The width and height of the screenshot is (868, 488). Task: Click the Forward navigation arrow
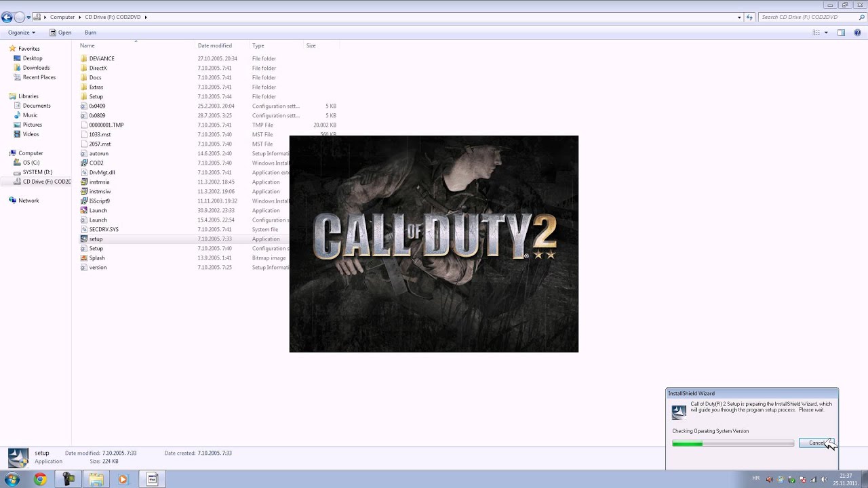[x=19, y=17]
